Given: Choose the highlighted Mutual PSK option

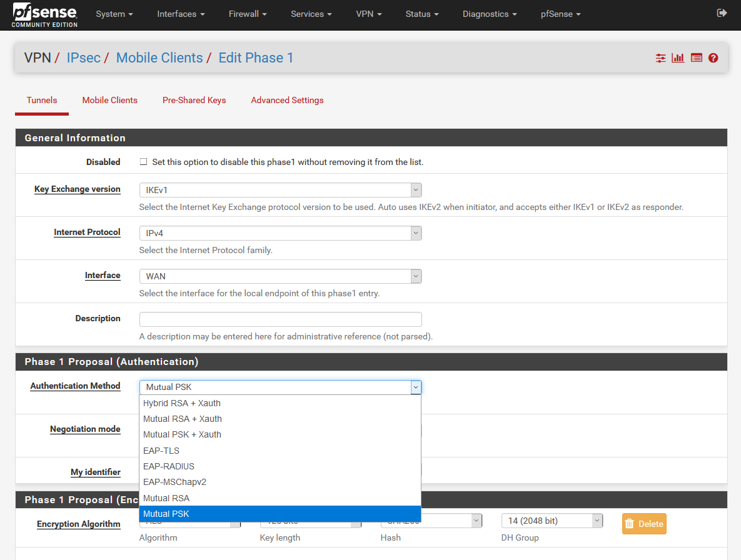Looking at the screenshot, I should coord(280,514).
